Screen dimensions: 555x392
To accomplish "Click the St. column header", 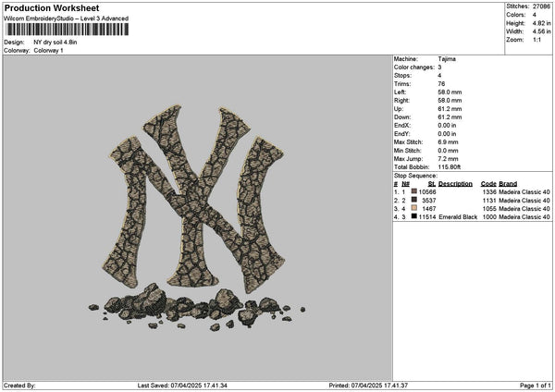I will click(432, 184).
